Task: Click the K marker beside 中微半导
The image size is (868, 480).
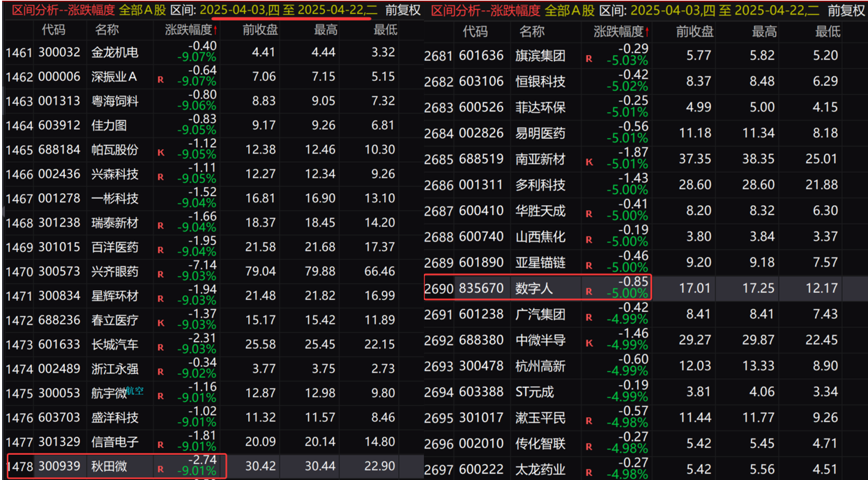Action: pyautogui.click(x=589, y=343)
